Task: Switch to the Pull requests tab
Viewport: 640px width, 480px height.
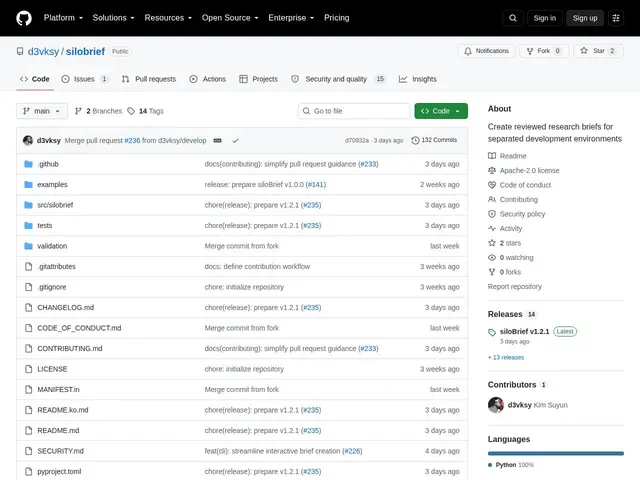Action: 149,79
